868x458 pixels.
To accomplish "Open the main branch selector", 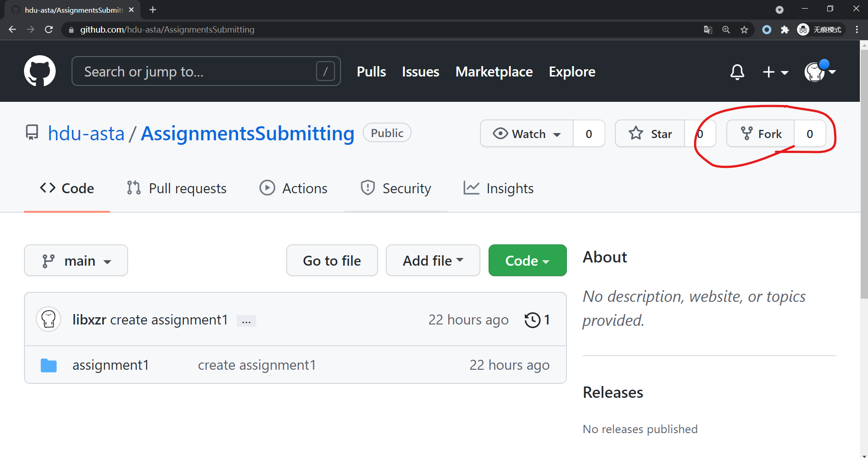I will point(76,261).
